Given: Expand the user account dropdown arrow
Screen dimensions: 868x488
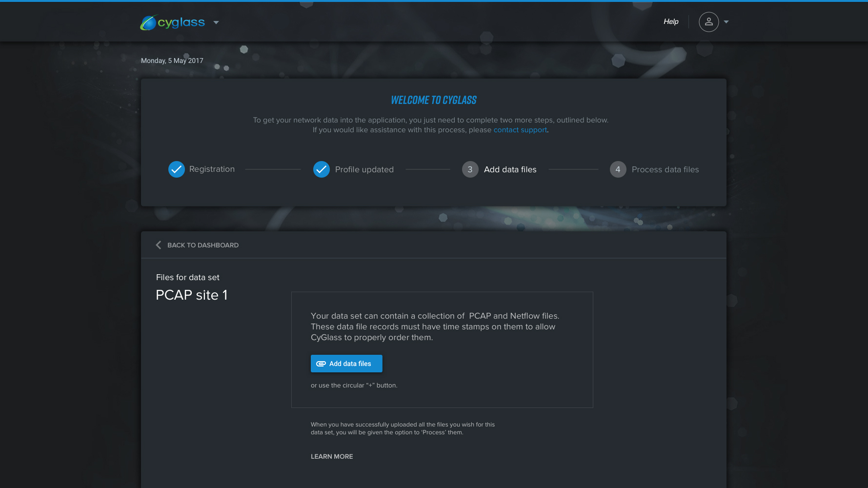Looking at the screenshot, I should (726, 22).
